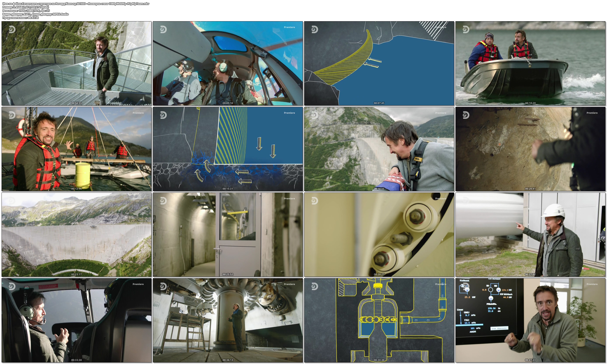The image size is (607, 364).
Task: Select the water pressure diagram at 00:15:31
Action: click(228, 149)
